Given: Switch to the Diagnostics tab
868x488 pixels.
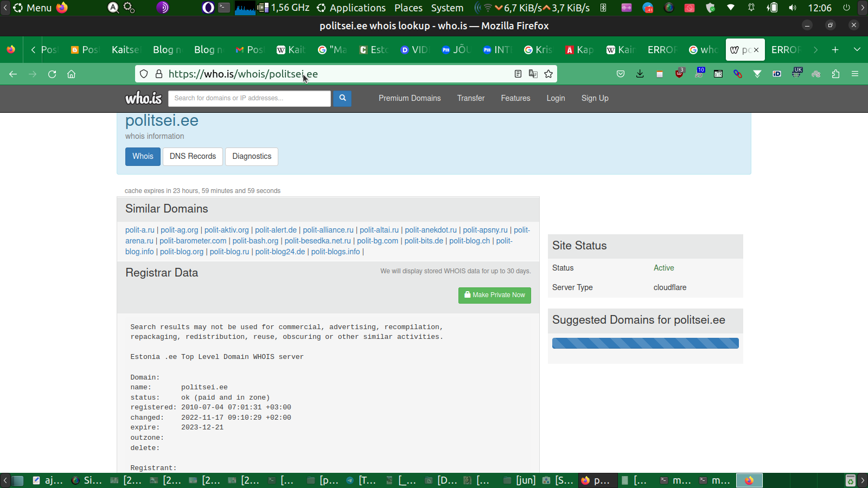Looking at the screenshot, I should pyautogui.click(x=252, y=156).
